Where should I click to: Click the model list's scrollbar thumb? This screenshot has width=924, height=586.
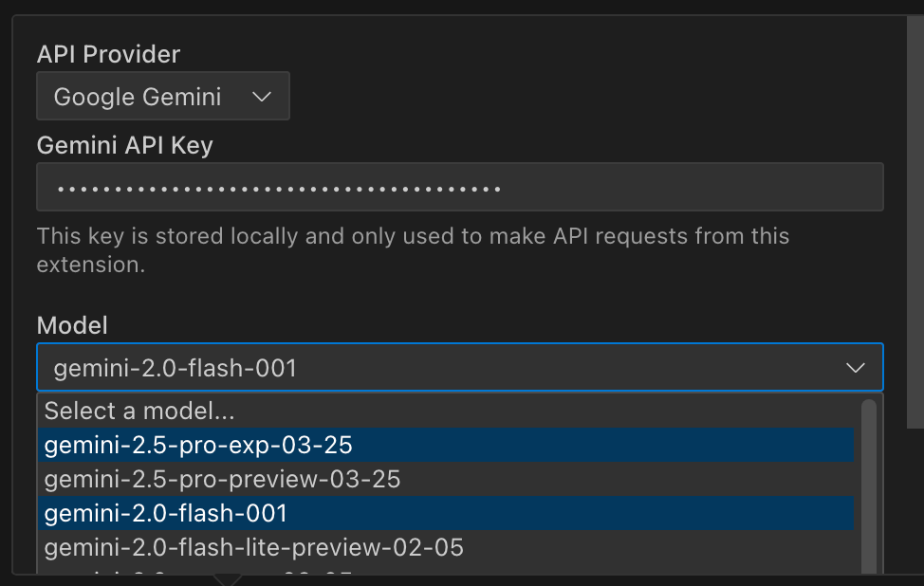tap(868, 485)
